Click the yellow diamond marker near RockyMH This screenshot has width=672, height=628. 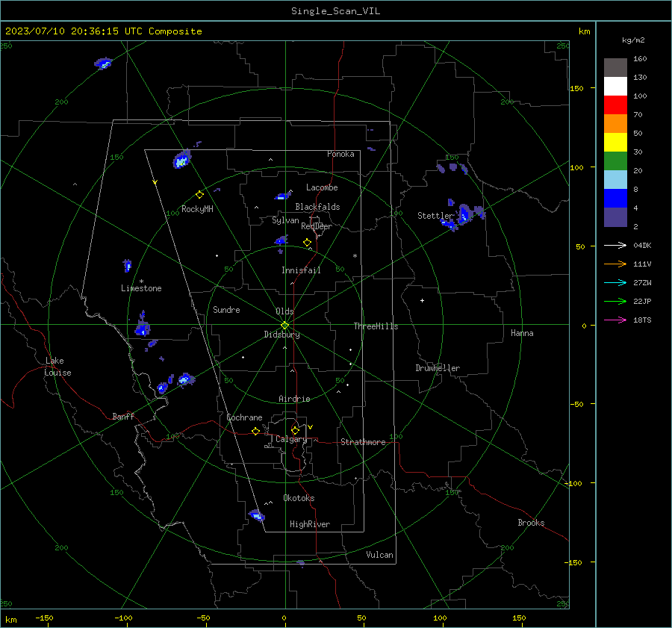[x=199, y=195]
